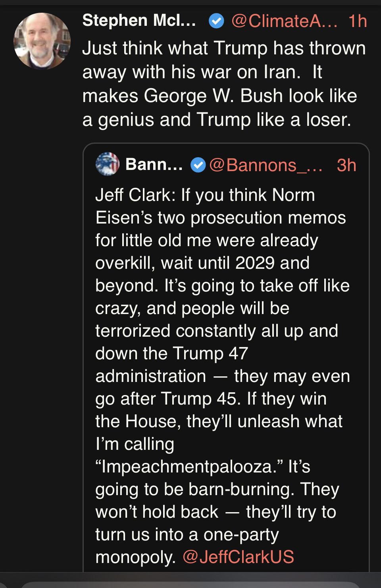
Task: Tap "Trump 47" in the quoted post
Action: (x=210, y=353)
